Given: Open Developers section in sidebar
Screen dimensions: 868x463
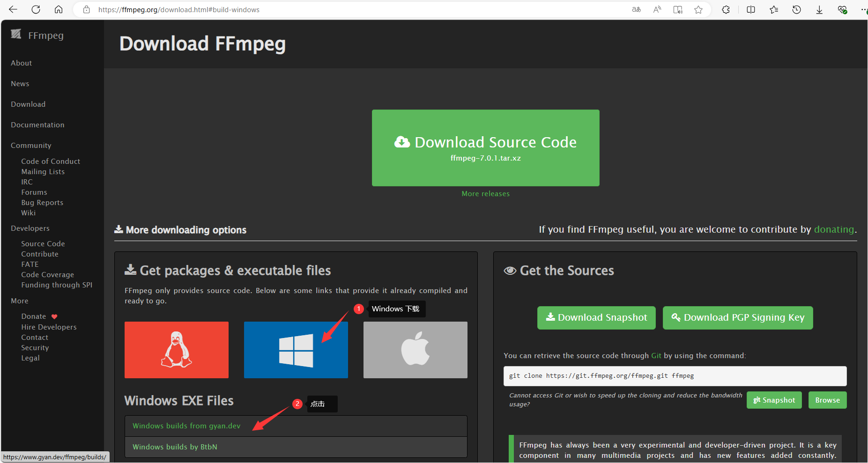Looking at the screenshot, I should 30,228.
